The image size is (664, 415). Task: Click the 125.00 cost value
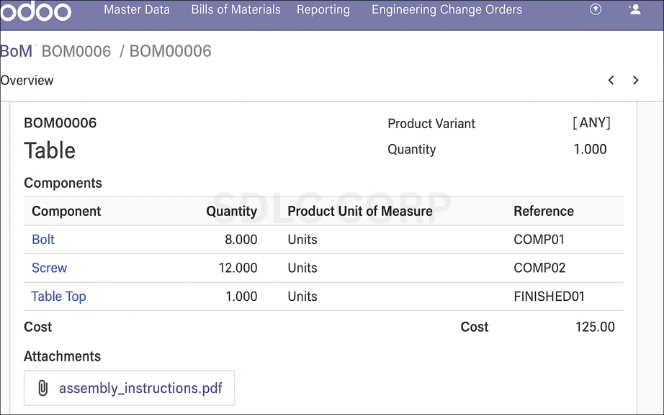pyautogui.click(x=595, y=326)
